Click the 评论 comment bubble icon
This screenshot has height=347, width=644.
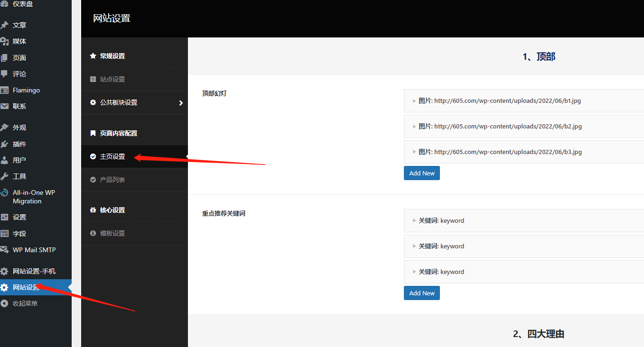pos(4,74)
